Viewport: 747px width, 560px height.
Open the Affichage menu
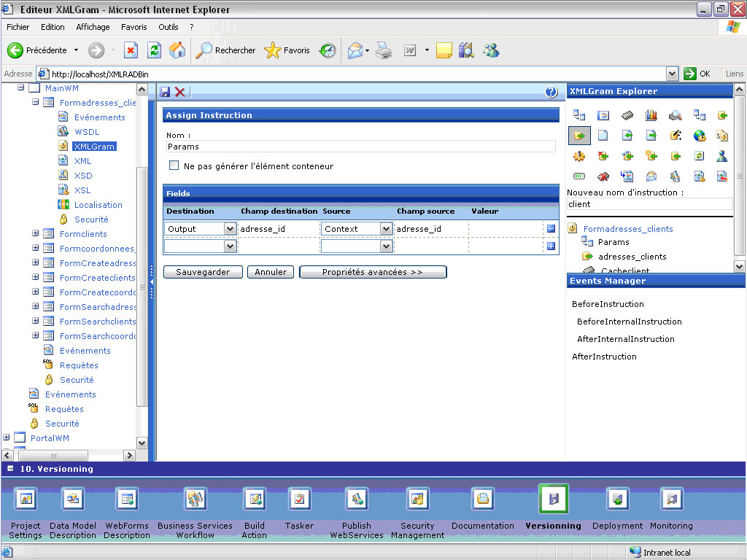(93, 27)
